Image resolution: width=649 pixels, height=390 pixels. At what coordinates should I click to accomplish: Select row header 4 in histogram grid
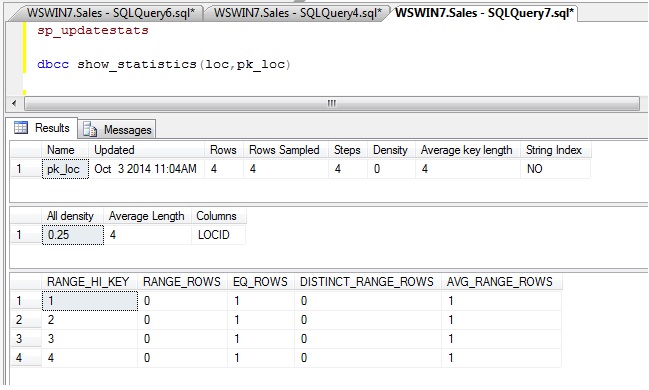(x=26, y=358)
